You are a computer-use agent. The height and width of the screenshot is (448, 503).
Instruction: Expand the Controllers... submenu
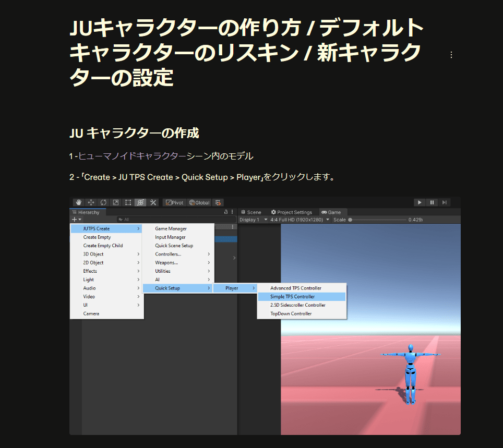[178, 254]
